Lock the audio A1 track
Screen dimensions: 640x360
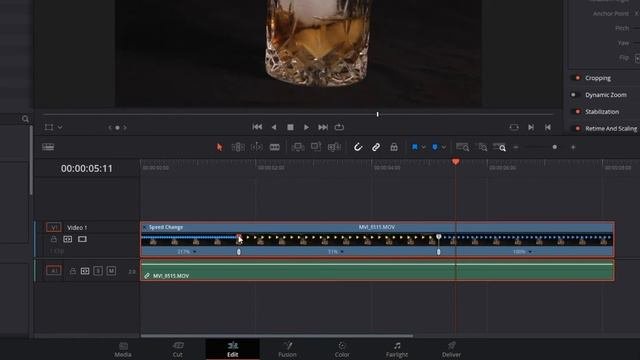tap(72, 271)
